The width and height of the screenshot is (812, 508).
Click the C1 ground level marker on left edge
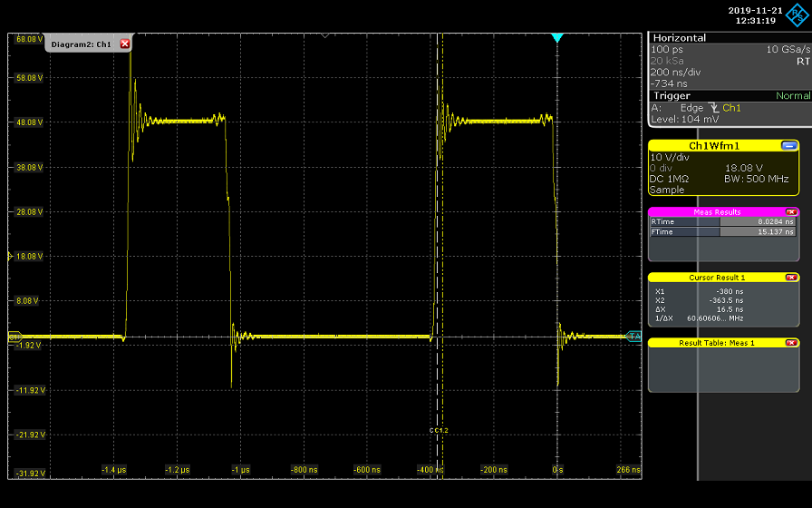click(x=14, y=337)
